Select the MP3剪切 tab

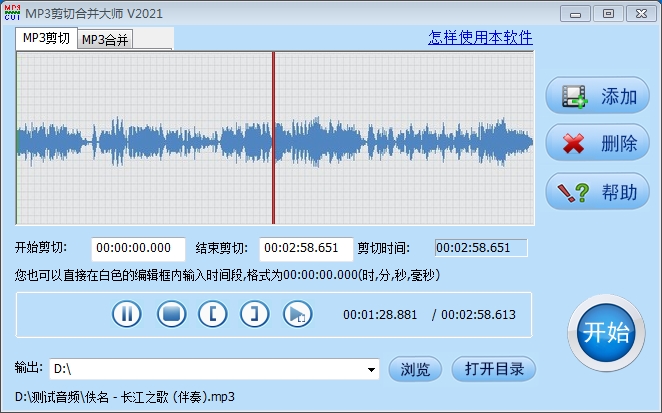46,38
